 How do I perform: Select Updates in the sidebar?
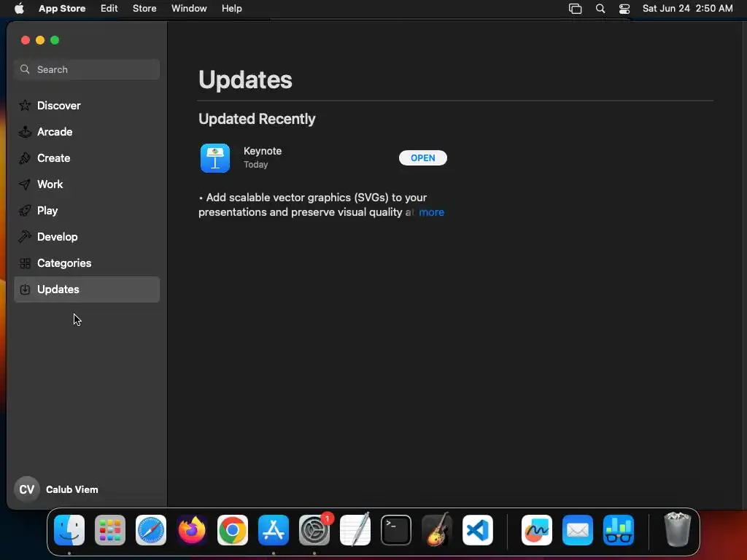pyautogui.click(x=87, y=289)
